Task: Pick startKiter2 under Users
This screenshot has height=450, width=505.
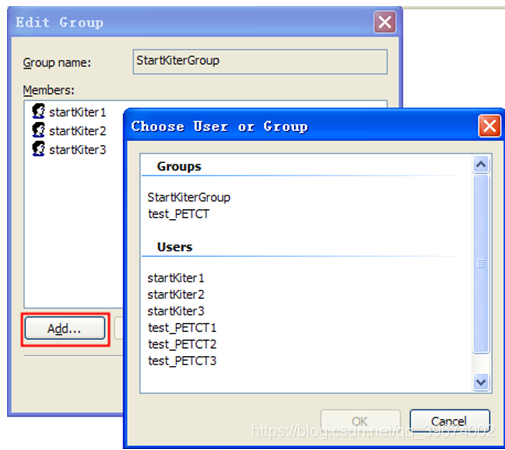Action: tap(176, 295)
